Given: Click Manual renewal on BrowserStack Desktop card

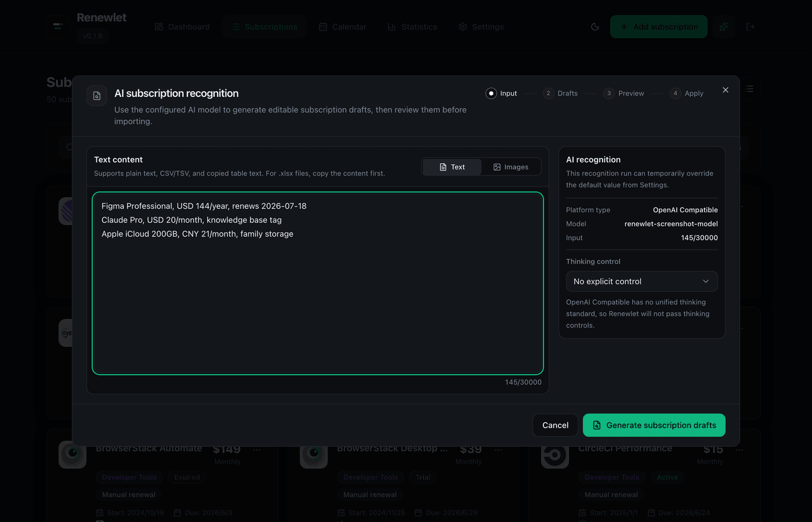Looking at the screenshot, I should [x=370, y=495].
